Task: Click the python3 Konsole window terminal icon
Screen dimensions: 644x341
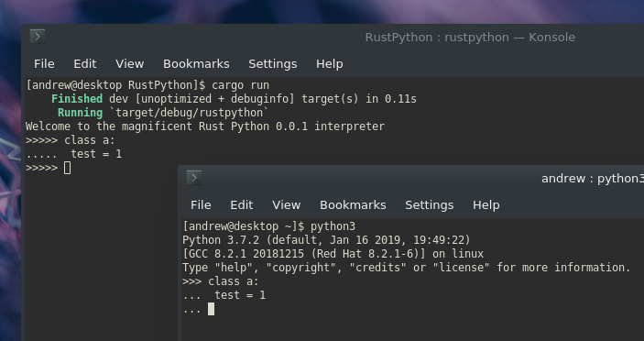Action: pyautogui.click(x=194, y=178)
